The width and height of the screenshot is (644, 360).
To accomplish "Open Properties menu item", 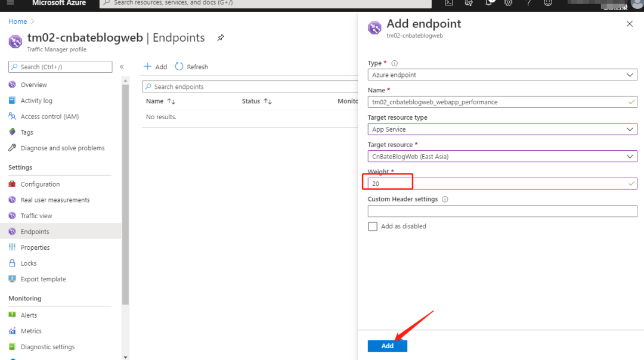I will pos(35,247).
